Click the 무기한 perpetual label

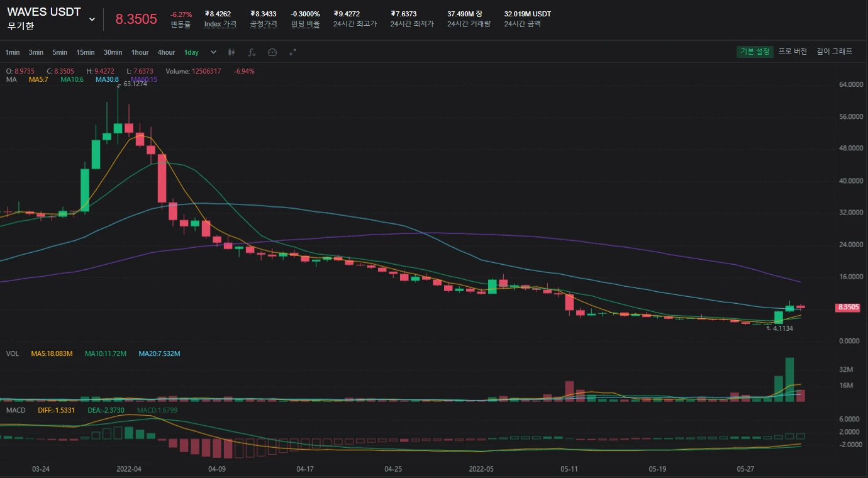point(21,26)
